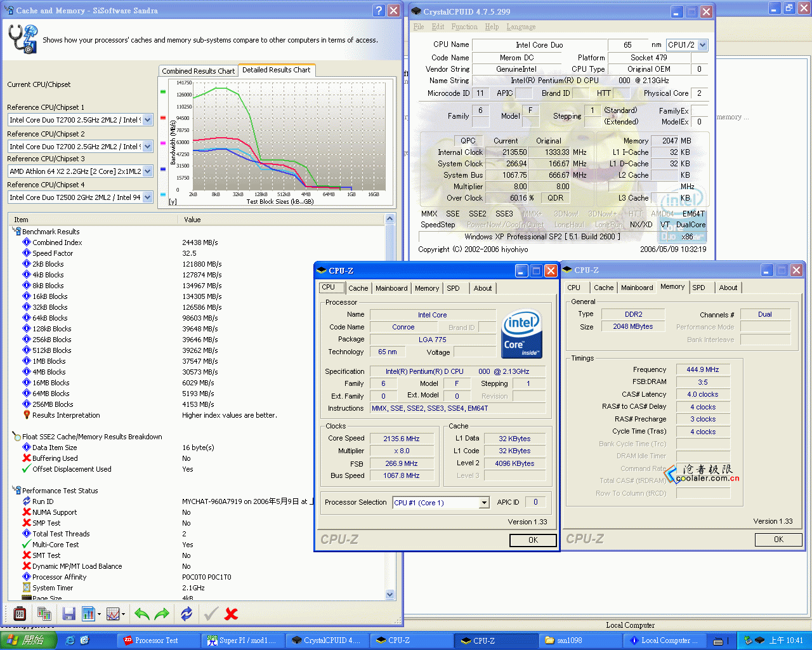Click the green back arrow icon

click(x=142, y=614)
